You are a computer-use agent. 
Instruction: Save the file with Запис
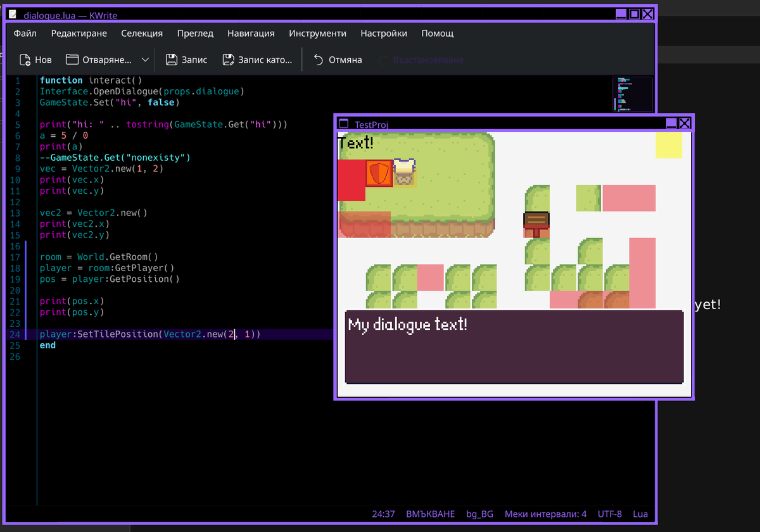tap(187, 60)
